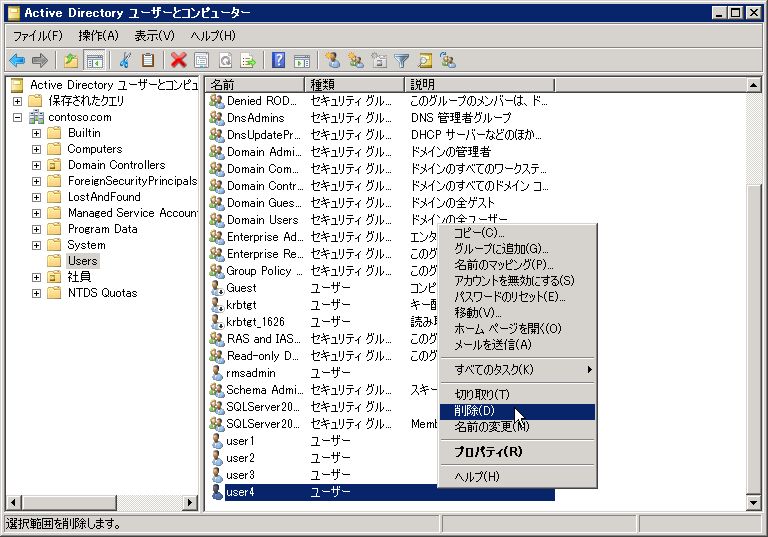
Task: Choose 名前の変更(M) in context menu
Action: [517, 427]
